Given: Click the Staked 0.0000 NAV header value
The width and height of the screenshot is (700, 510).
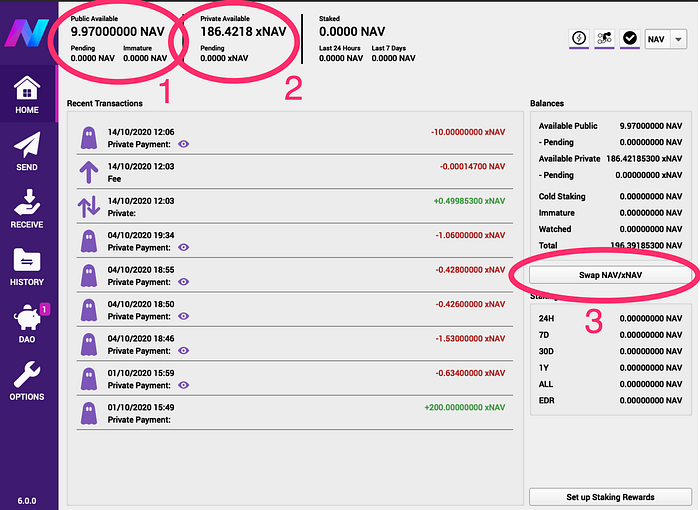Looking at the screenshot, I should coord(352,32).
